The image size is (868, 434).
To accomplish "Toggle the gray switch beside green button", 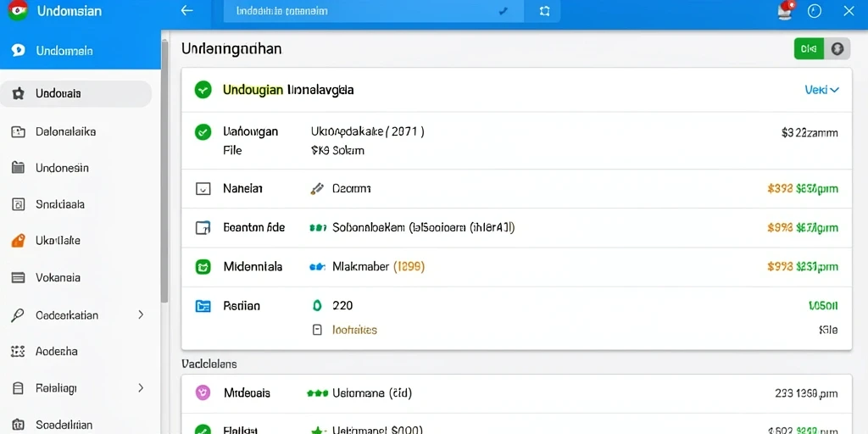I will pyautogui.click(x=837, y=48).
